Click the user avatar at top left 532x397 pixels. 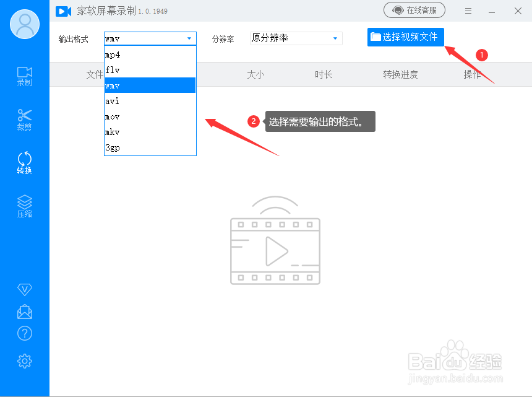[24, 24]
